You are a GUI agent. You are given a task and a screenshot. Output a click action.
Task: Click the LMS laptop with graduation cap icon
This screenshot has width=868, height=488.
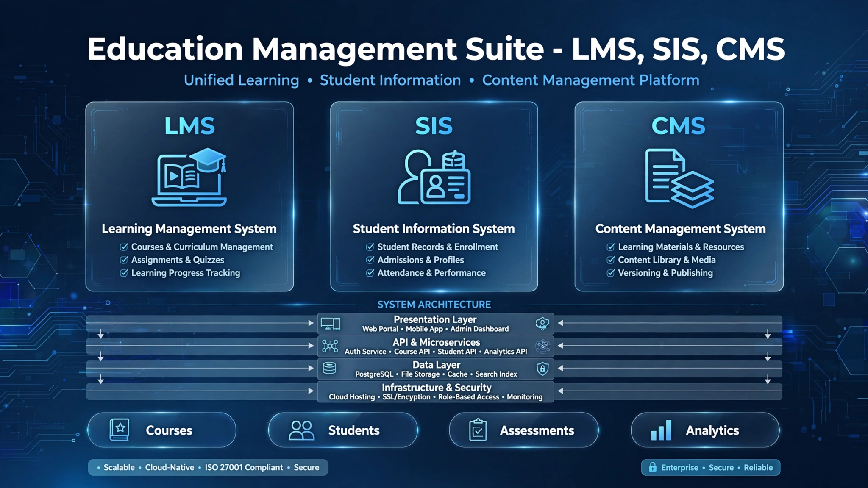click(189, 177)
